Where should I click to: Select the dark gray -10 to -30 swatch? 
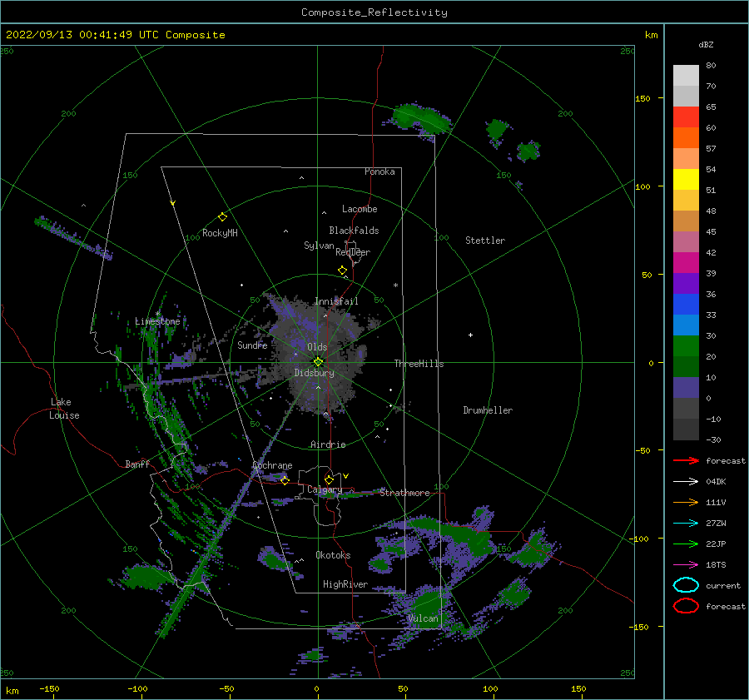686,429
